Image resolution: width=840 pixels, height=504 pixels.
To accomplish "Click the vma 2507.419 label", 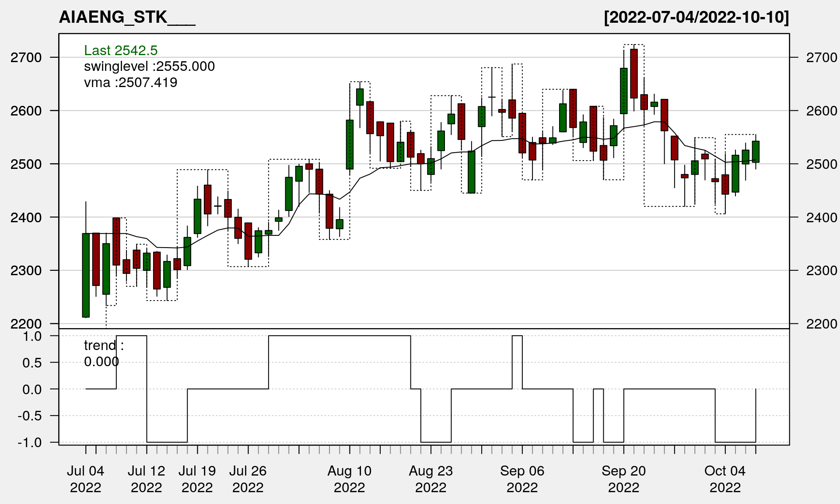I will point(130,83).
